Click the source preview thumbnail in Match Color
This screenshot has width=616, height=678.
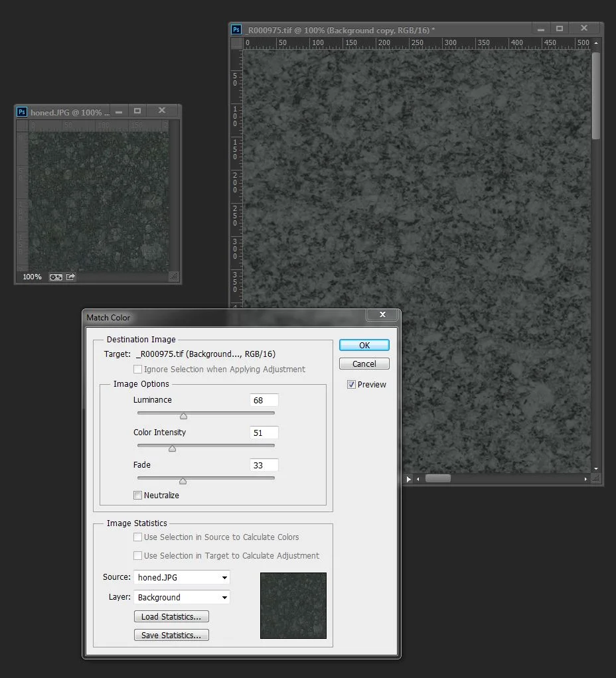(293, 605)
